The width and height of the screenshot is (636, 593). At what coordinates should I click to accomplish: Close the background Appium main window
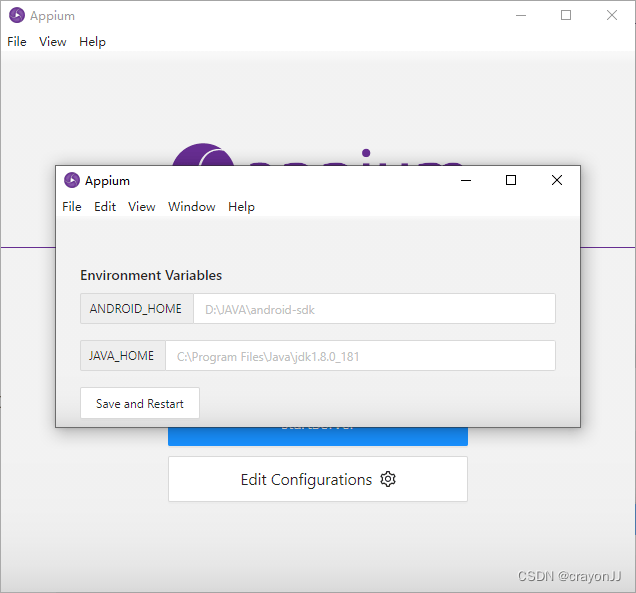point(612,15)
